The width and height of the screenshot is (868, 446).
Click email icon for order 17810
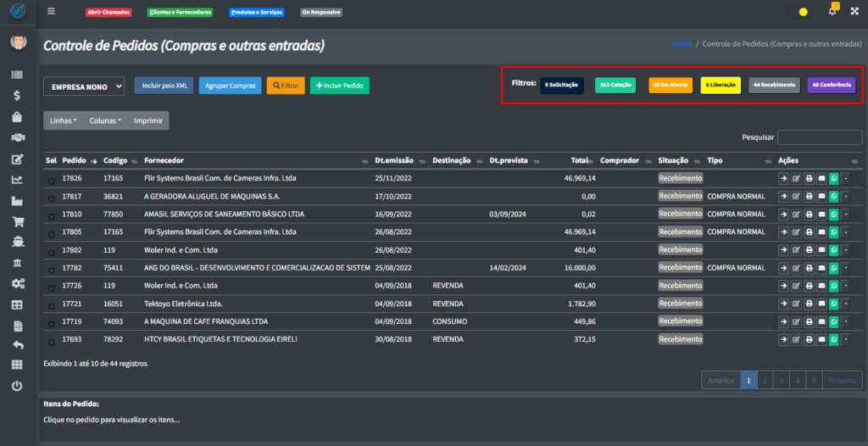821,214
